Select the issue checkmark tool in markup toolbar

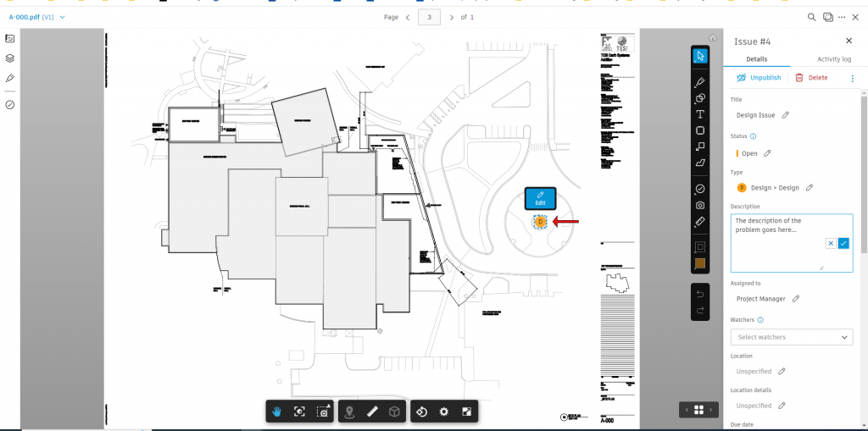click(700, 189)
